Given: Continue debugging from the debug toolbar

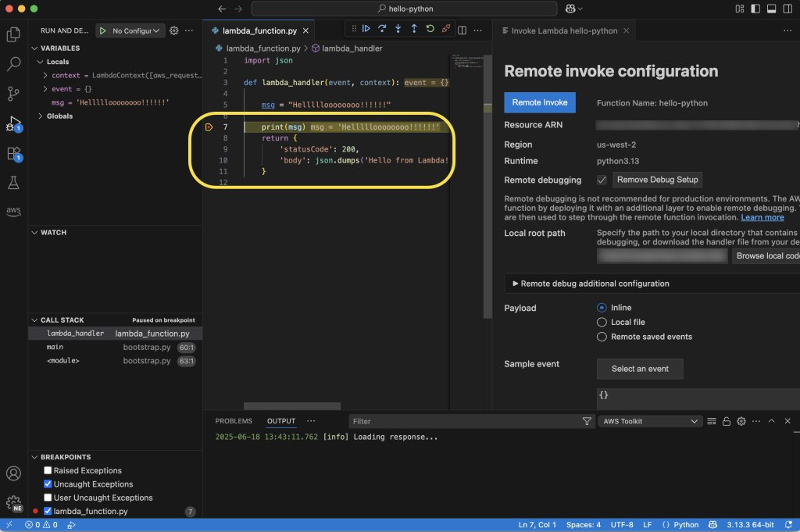Looking at the screenshot, I should [366, 28].
